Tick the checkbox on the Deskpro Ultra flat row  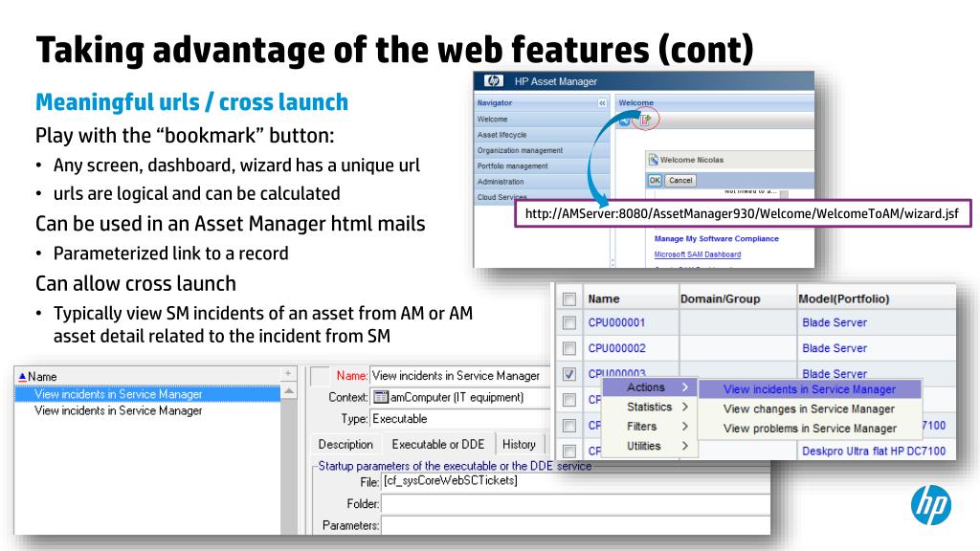pos(568,452)
